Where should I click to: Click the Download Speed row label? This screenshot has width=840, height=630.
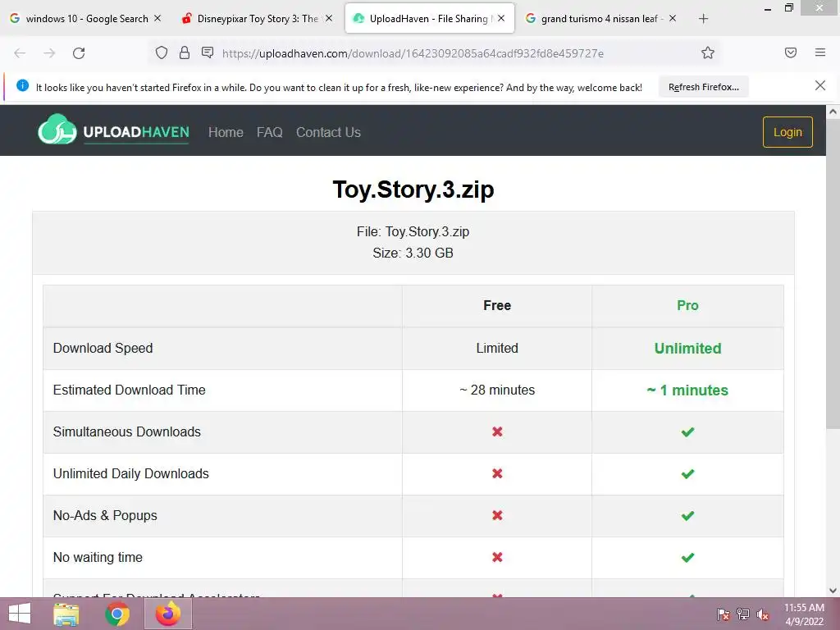[103, 348]
